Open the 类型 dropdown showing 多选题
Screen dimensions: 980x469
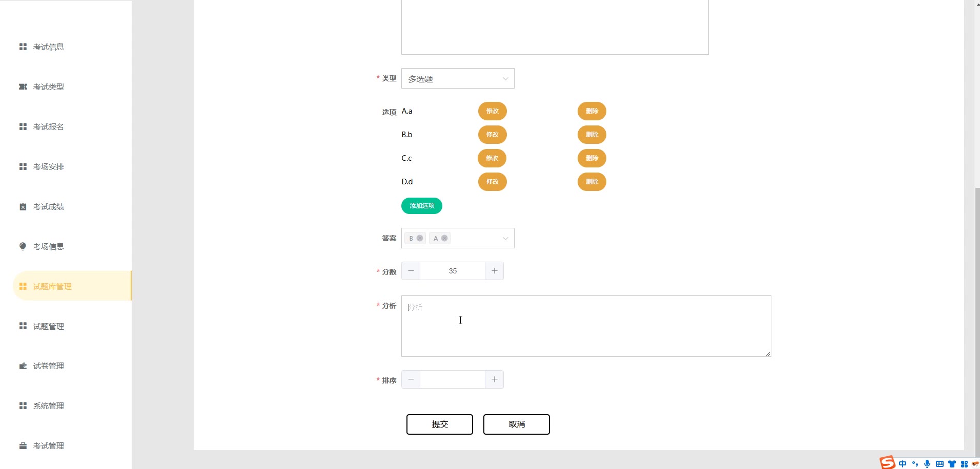(x=457, y=79)
